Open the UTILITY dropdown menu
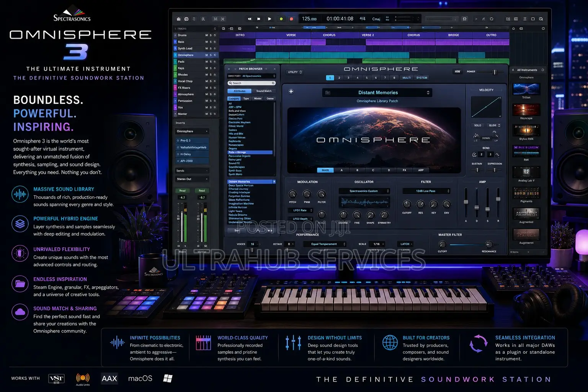588x392 pixels. pos(295,72)
